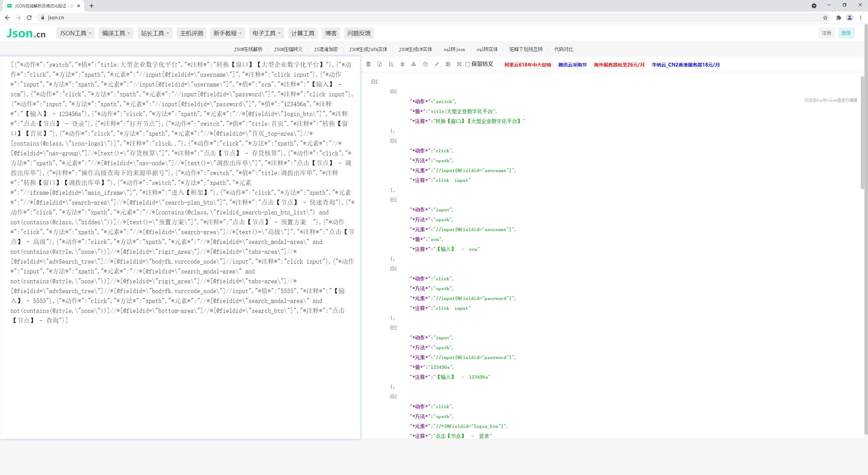Screen dimensions: 868x475
Task: Open the Chrome three-dot menu
Action: (x=861, y=18)
